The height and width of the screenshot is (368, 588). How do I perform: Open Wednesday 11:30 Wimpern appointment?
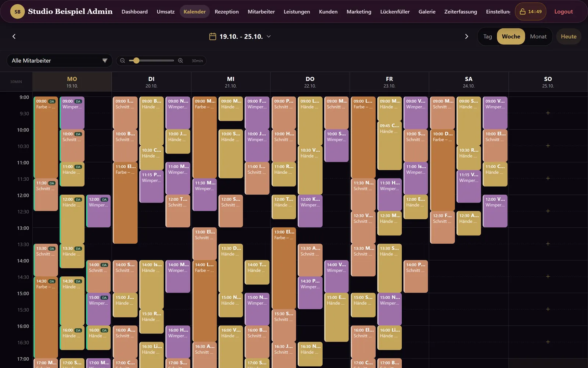click(205, 195)
